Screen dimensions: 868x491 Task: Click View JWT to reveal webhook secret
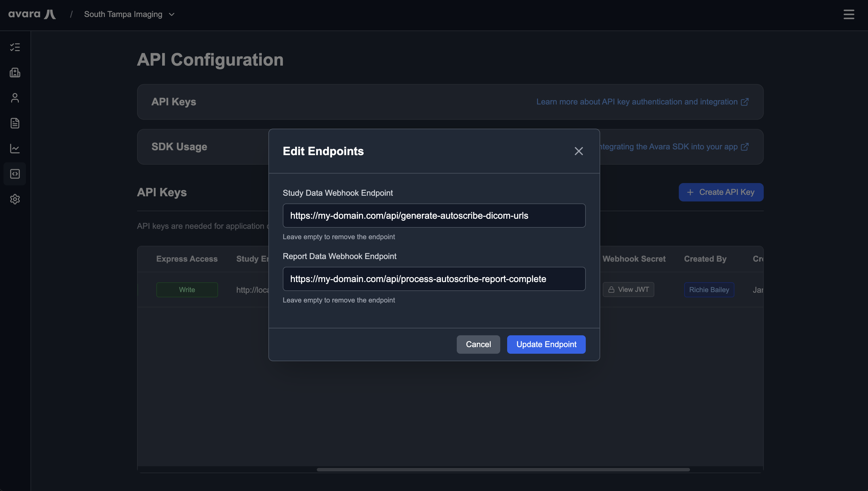tap(628, 289)
